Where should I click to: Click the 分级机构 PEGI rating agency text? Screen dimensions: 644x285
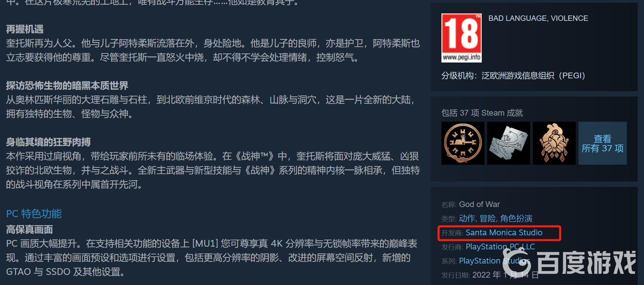[513, 76]
